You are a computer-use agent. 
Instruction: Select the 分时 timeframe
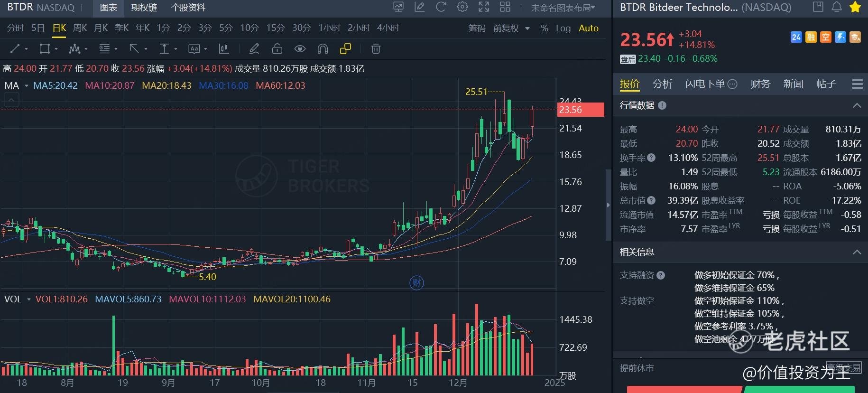(16, 28)
